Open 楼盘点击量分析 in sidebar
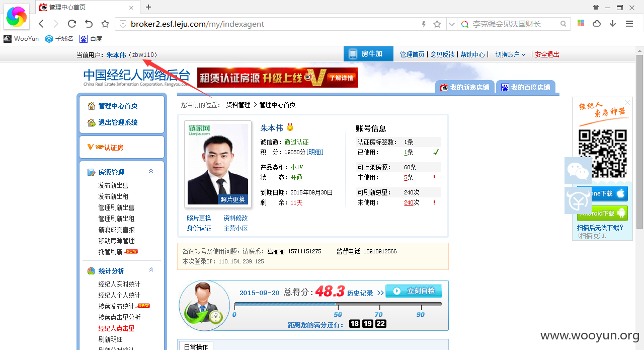 coord(119,317)
